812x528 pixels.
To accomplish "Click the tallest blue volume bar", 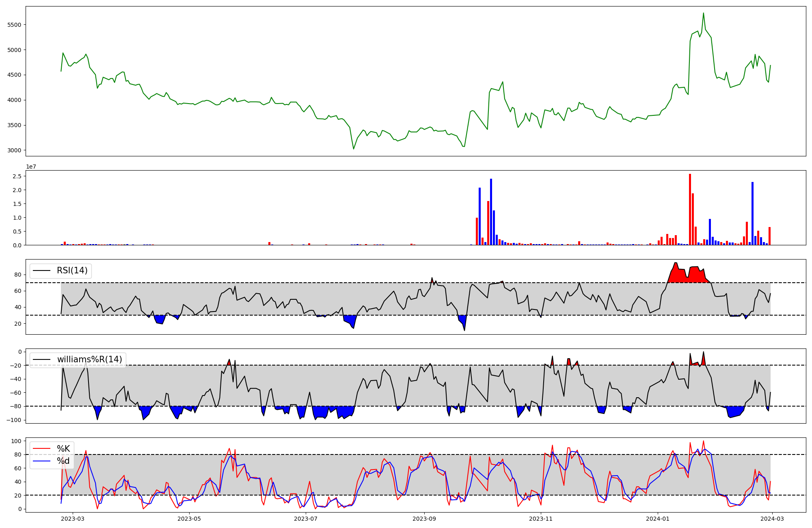I will click(x=491, y=212).
